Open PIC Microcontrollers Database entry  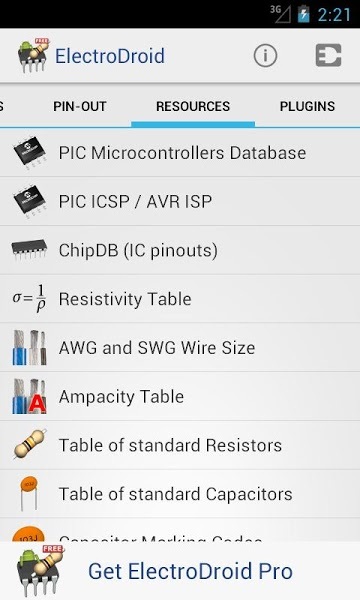tap(180, 152)
